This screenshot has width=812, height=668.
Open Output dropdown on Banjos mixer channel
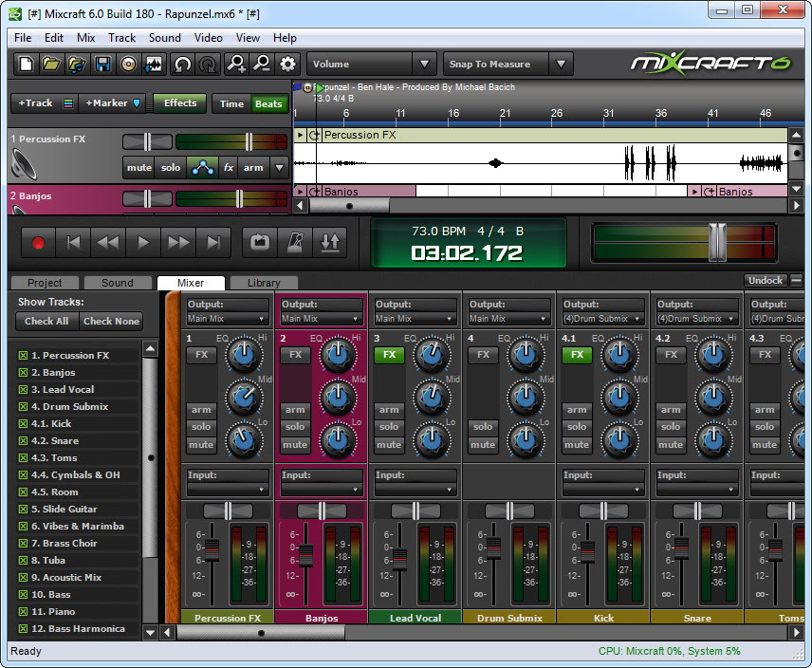pyautogui.click(x=321, y=319)
